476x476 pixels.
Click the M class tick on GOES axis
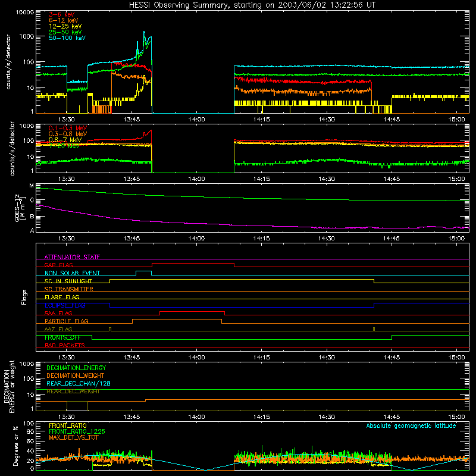click(x=32, y=186)
